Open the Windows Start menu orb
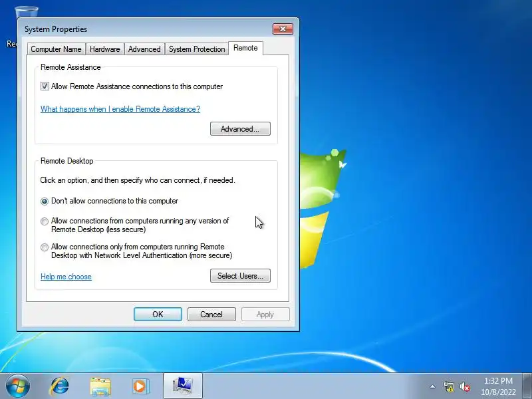The height and width of the screenshot is (399, 532). click(x=18, y=386)
